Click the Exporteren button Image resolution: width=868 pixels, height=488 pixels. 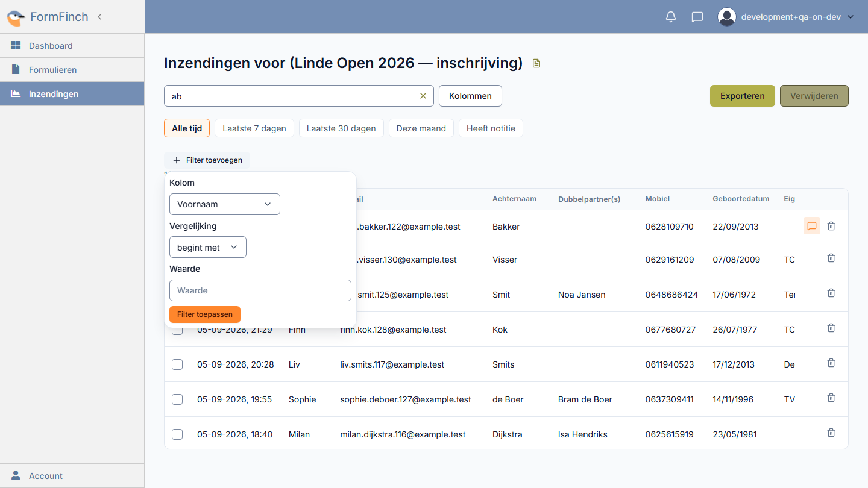[x=743, y=96]
